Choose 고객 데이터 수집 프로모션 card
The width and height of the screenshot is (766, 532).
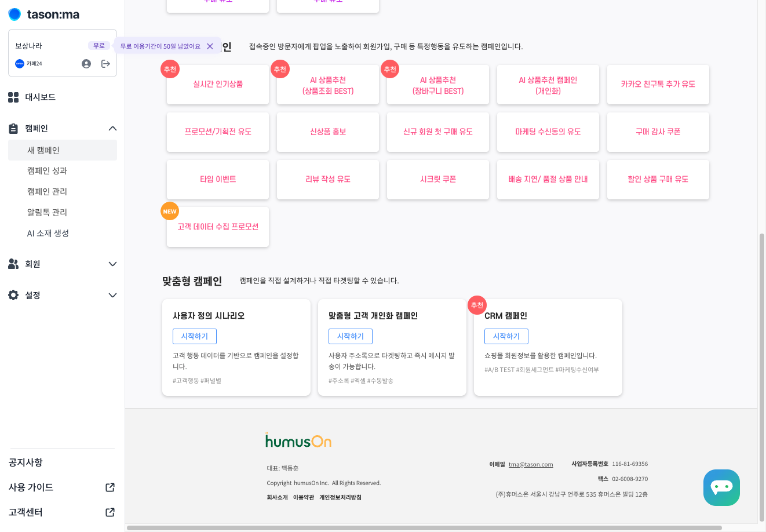coord(218,227)
